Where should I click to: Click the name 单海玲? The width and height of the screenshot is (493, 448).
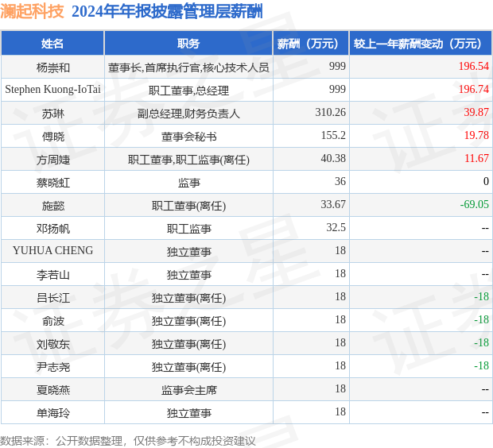point(52,413)
